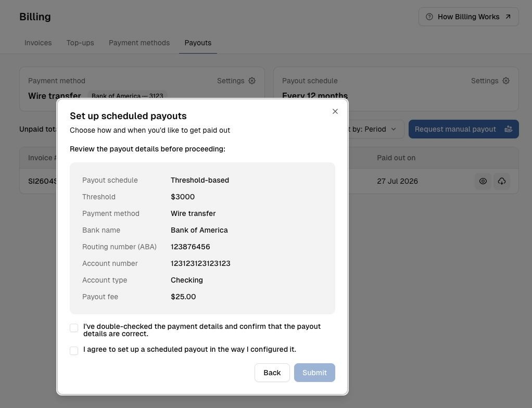Screen dimensions: 532x408
Task: Tick the agree to scheduled payout checkbox
Action: [74, 350]
